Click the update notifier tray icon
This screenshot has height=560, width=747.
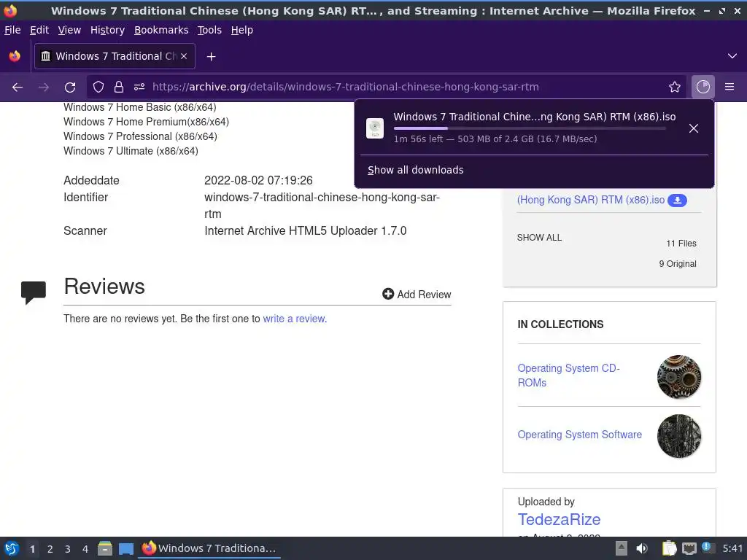pyautogui.click(x=708, y=548)
